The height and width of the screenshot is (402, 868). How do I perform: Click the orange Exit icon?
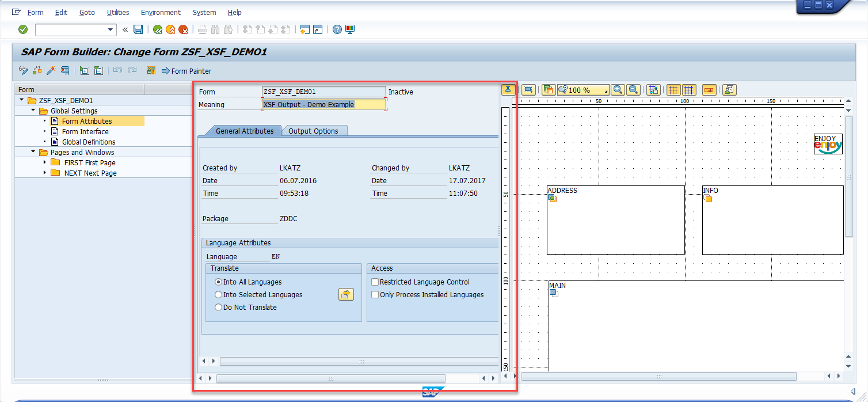(170, 29)
